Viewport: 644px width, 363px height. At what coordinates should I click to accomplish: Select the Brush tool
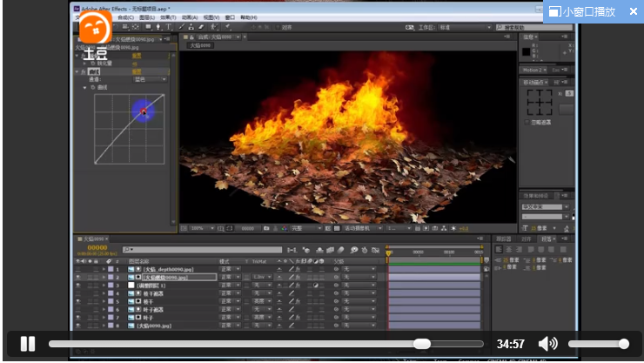pos(182,27)
